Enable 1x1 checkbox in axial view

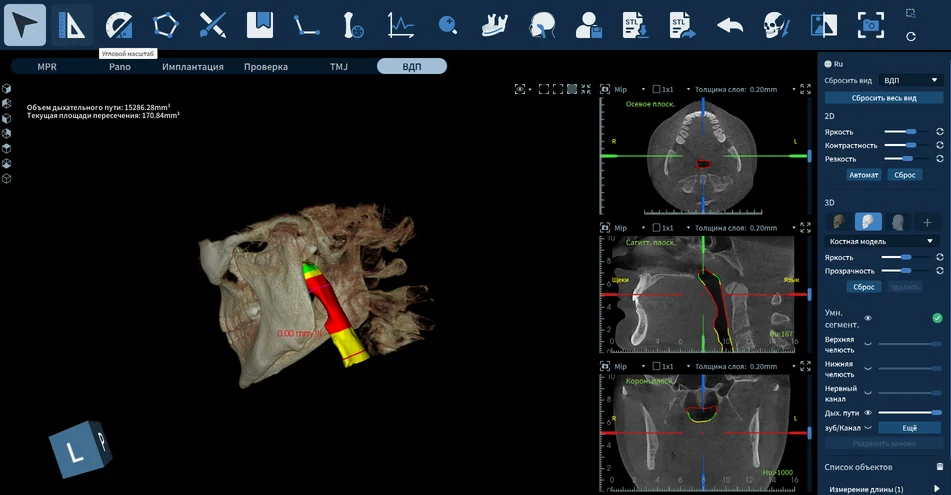tap(656, 89)
